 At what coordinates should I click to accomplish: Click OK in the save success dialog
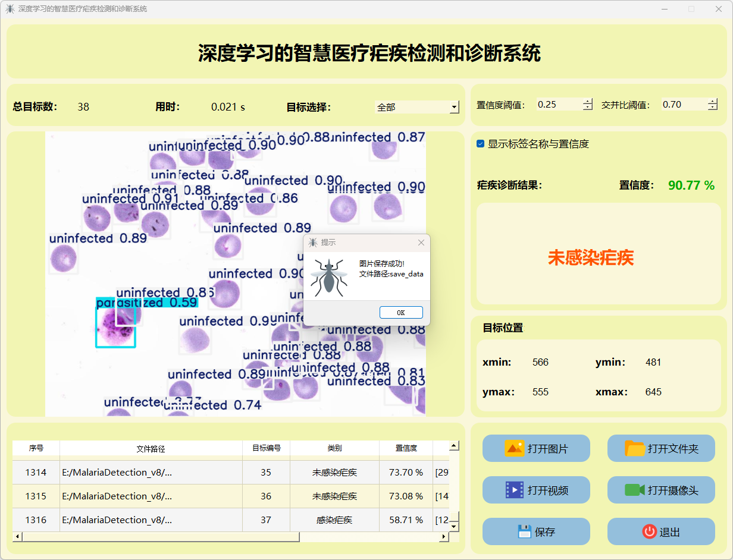click(x=401, y=313)
